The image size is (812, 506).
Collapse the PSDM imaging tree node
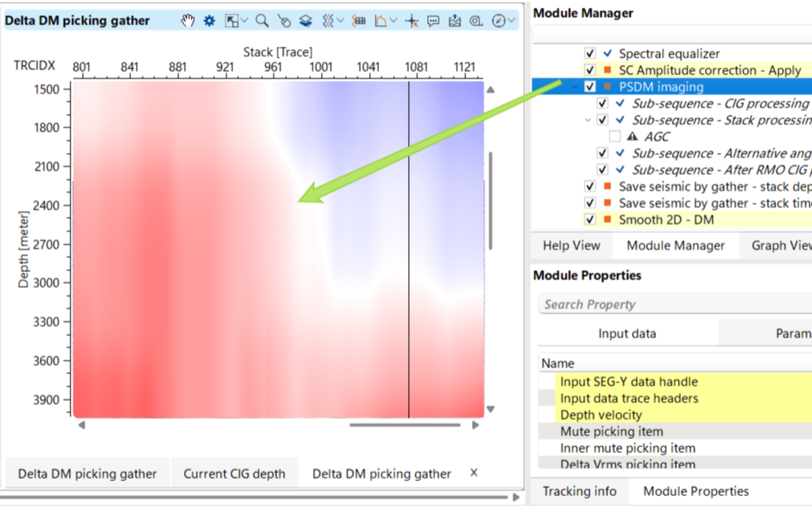click(x=576, y=87)
